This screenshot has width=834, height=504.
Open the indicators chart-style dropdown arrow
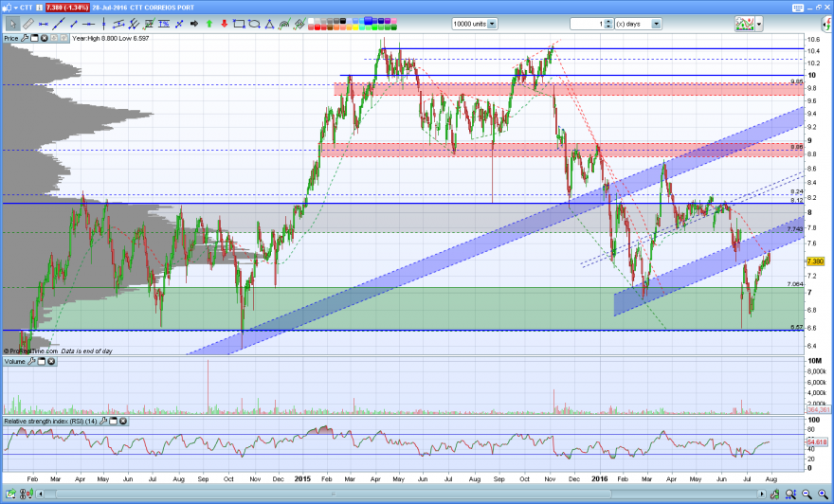[759, 24]
